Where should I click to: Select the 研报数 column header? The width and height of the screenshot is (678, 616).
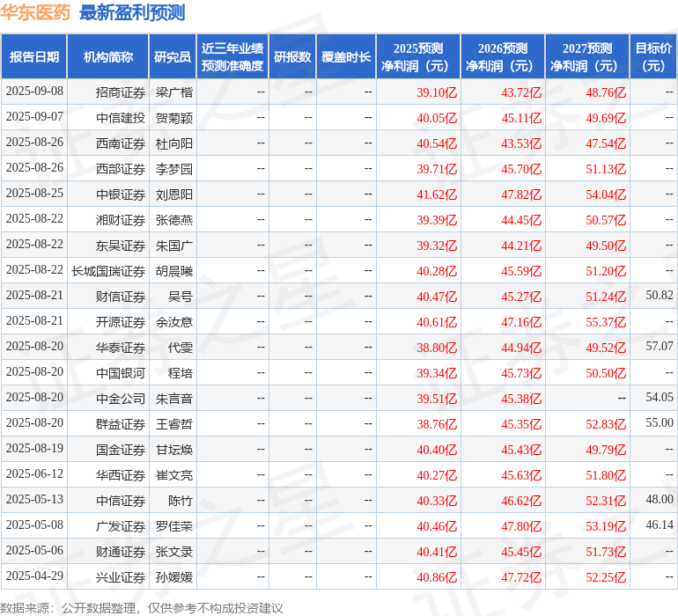point(291,57)
